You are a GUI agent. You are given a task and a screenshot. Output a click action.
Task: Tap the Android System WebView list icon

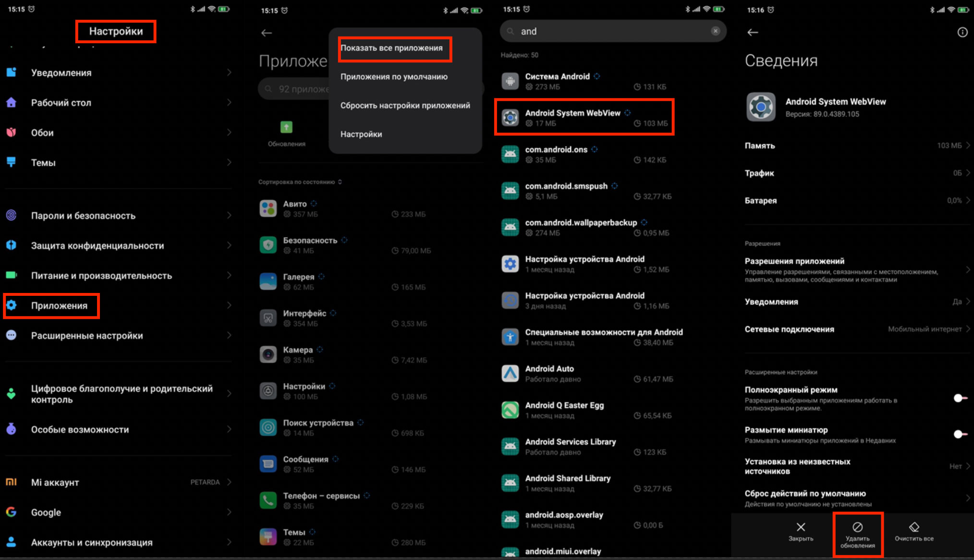pos(510,118)
